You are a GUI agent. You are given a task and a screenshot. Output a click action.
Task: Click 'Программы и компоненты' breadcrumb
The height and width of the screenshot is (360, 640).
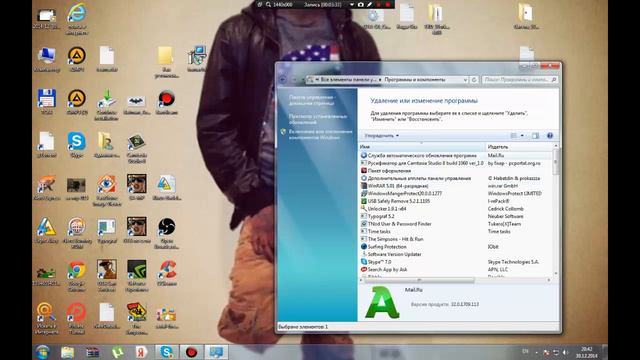(x=415, y=80)
